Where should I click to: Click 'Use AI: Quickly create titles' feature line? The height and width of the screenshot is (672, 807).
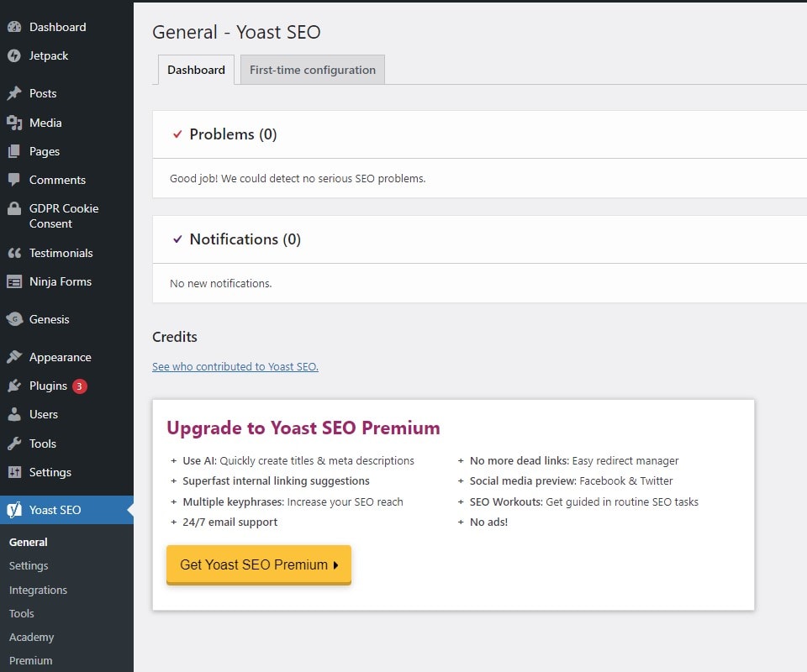tap(298, 460)
